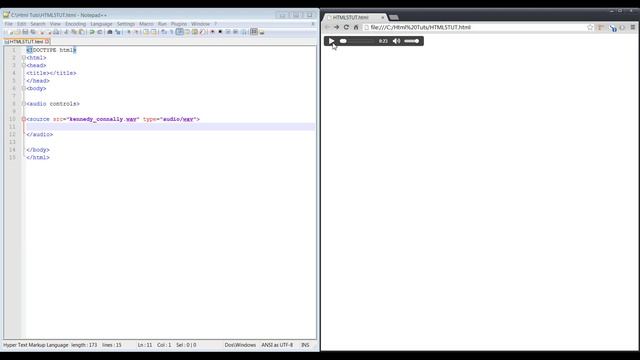This screenshot has width=640, height=360.
Task: Click the Save recorded macro icon
Action: click(243, 32)
